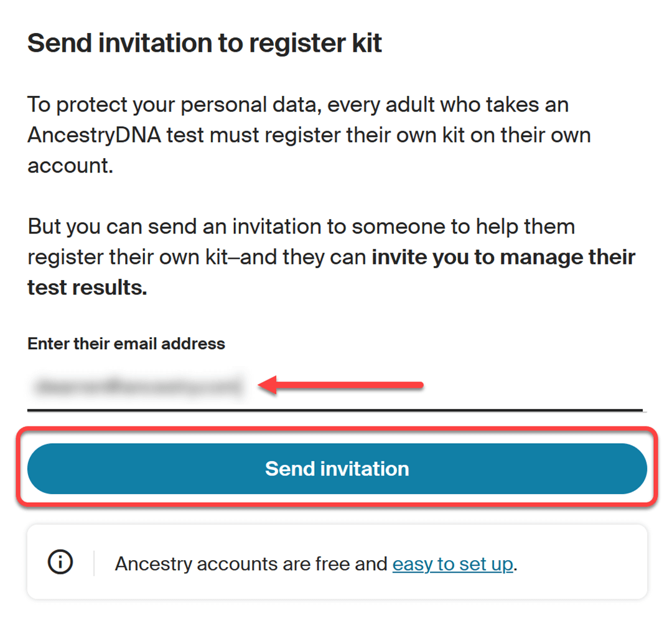Click the 'Enter their email address' label
672x618 pixels.
point(126,344)
